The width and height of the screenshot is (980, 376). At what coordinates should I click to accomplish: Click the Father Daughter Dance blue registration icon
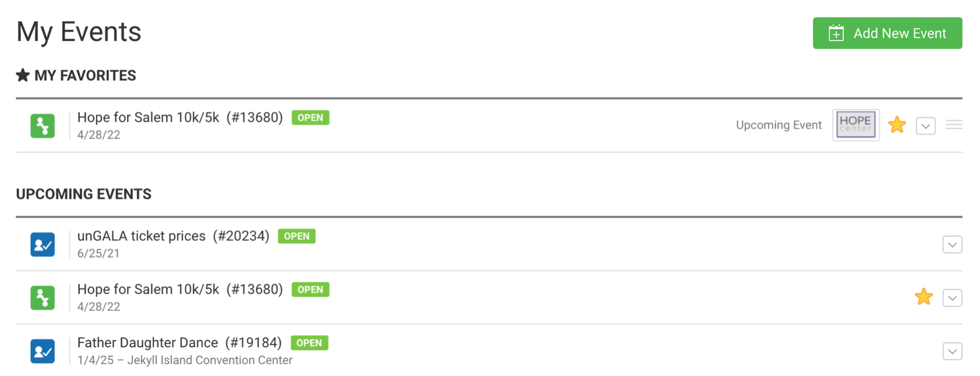43,351
